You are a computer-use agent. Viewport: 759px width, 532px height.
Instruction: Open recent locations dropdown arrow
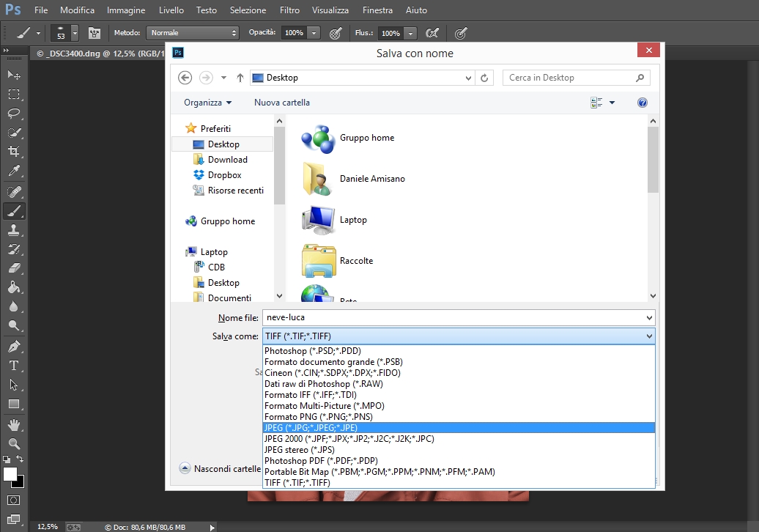(x=223, y=78)
